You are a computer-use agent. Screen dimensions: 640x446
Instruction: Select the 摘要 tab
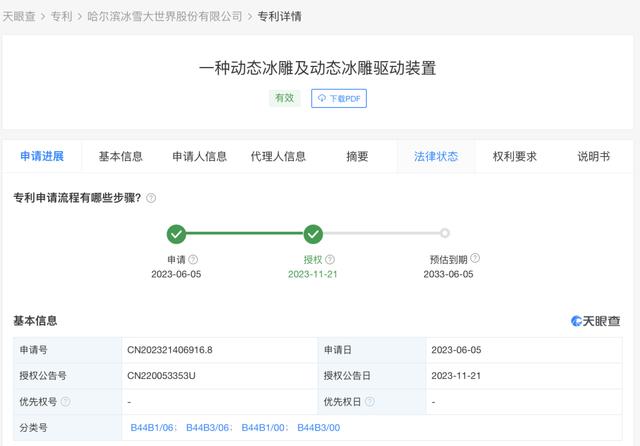tap(357, 156)
